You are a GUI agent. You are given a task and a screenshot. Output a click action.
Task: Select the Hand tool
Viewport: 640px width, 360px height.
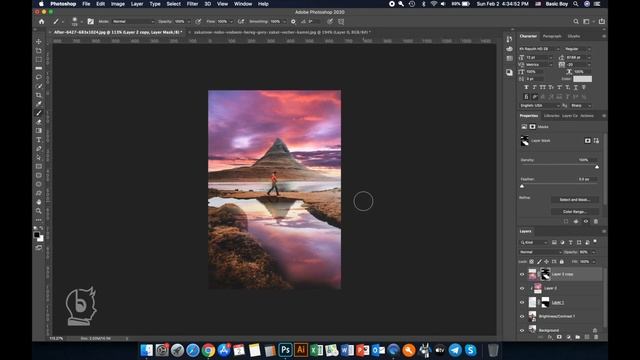pos(39,202)
